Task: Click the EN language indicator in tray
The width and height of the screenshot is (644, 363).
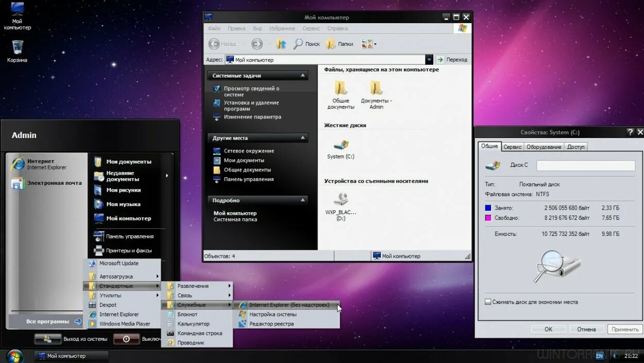Action: click(x=599, y=356)
